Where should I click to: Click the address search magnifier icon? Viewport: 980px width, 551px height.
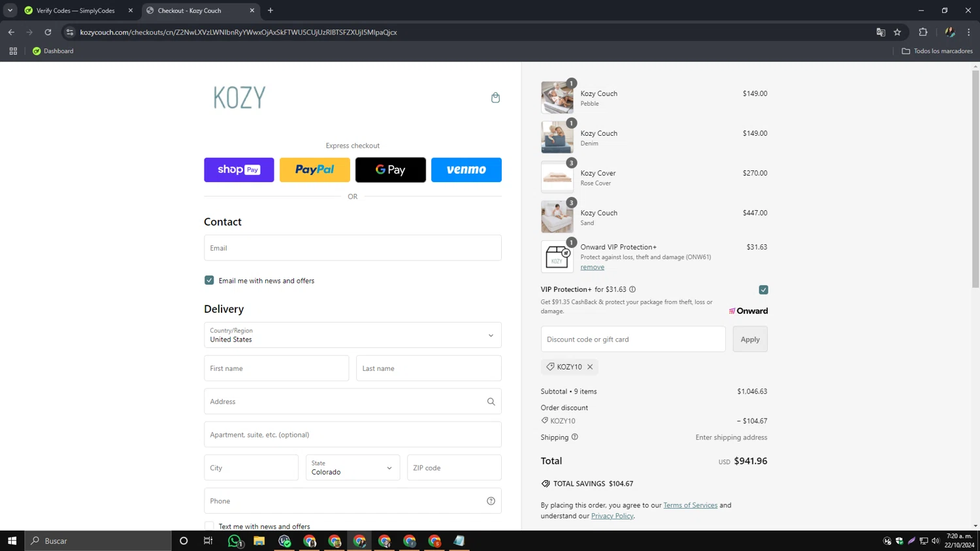click(x=491, y=401)
